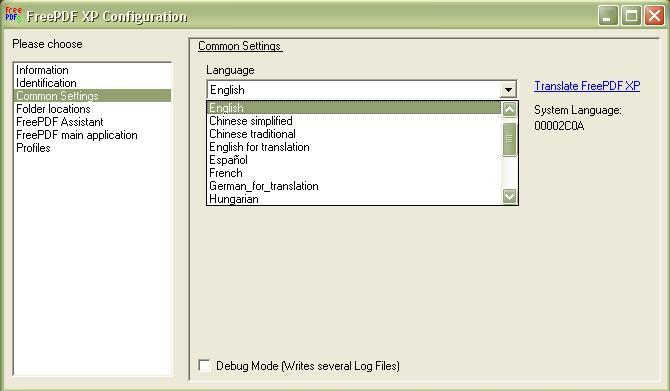Open the Language combo box arrow

[x=508, y=90]
